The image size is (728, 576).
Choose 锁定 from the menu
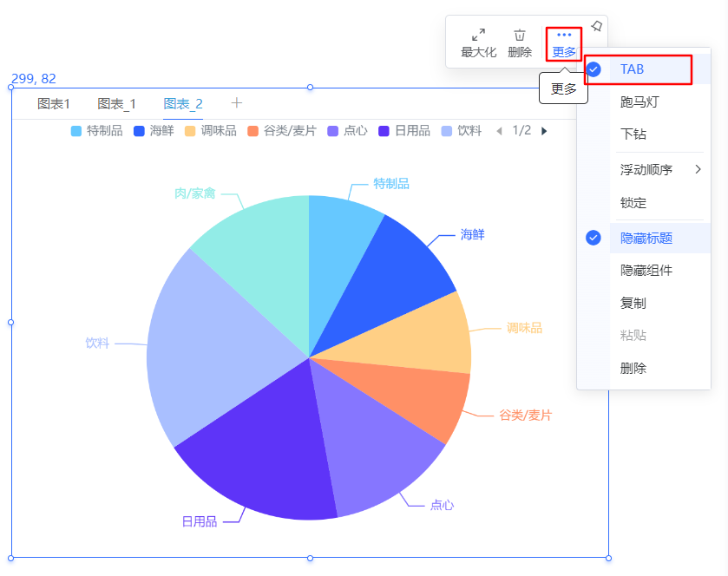tap(633, 203)
